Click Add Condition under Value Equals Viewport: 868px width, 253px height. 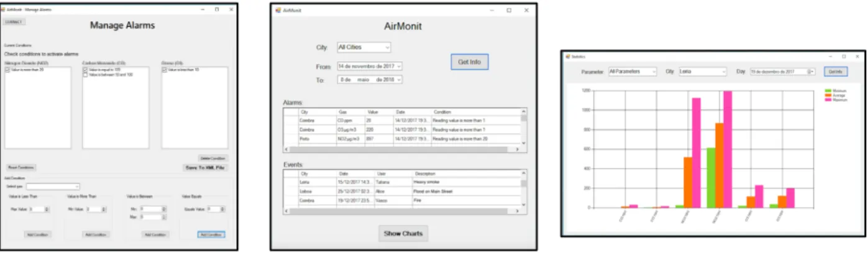(211, 234)
